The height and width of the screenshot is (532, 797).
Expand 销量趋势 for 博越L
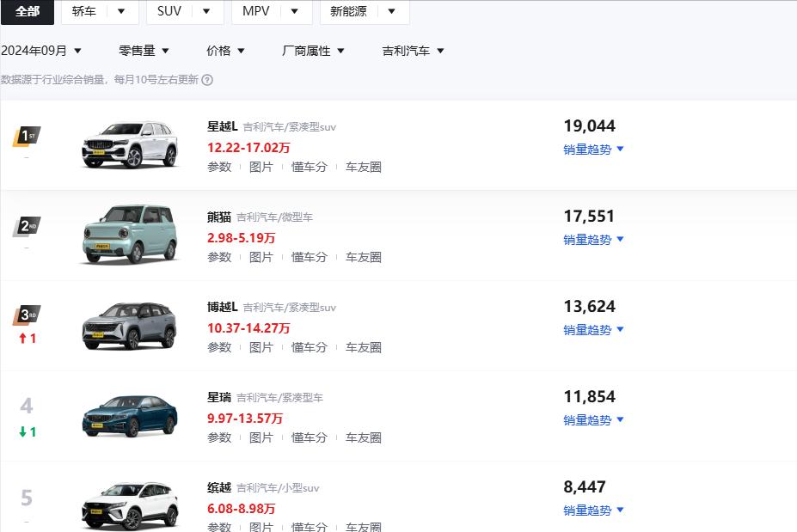pos(593,330)
